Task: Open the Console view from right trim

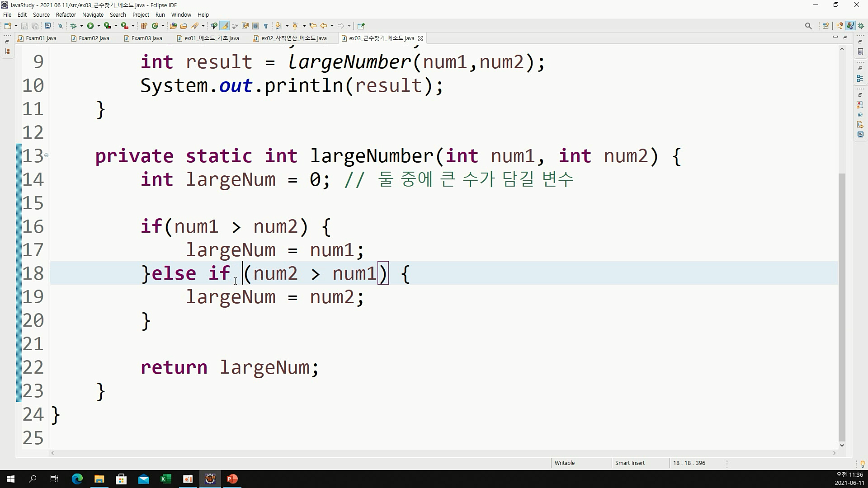Action: pyautogui.click(x=860, y=135)
